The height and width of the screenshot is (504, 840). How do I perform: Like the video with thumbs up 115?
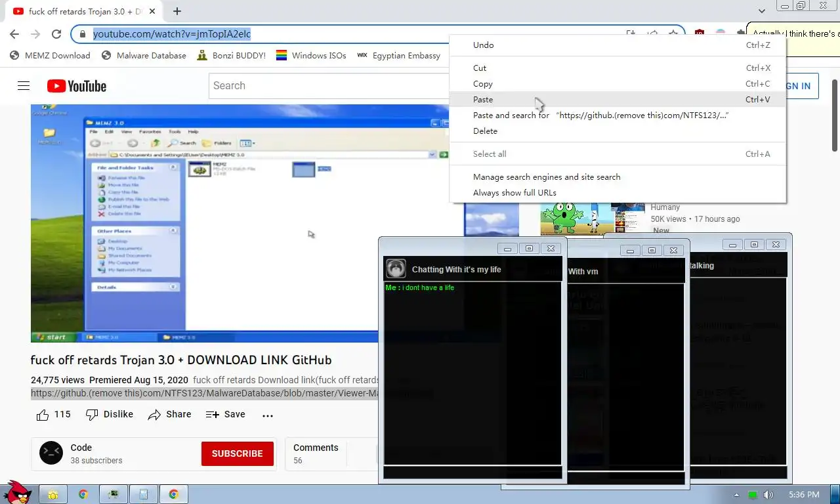53,415
